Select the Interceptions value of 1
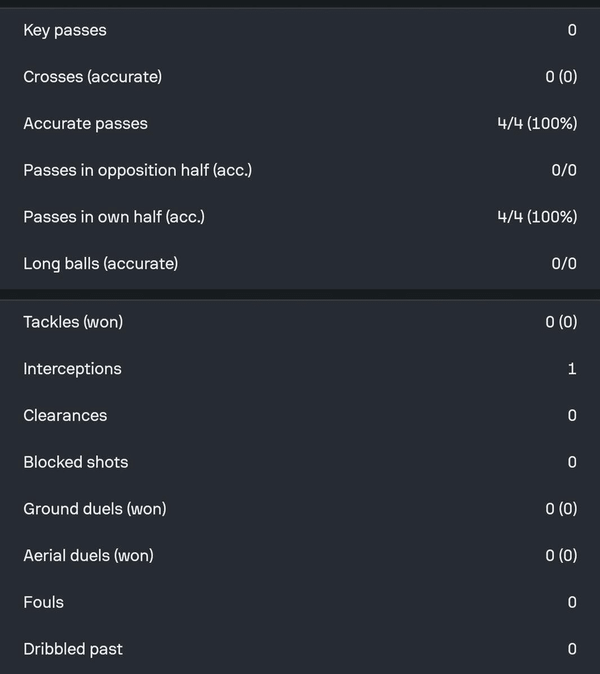Screen dimensions: 600x674 [572, 369]
